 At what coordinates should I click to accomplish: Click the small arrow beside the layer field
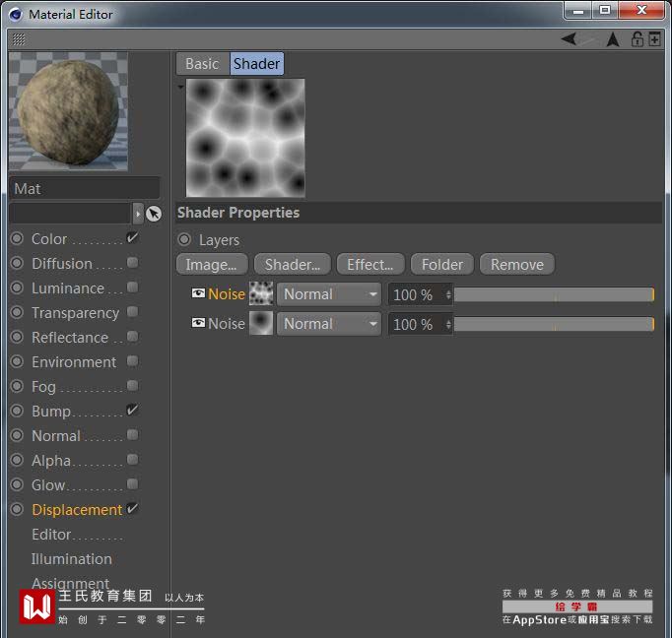138,214
